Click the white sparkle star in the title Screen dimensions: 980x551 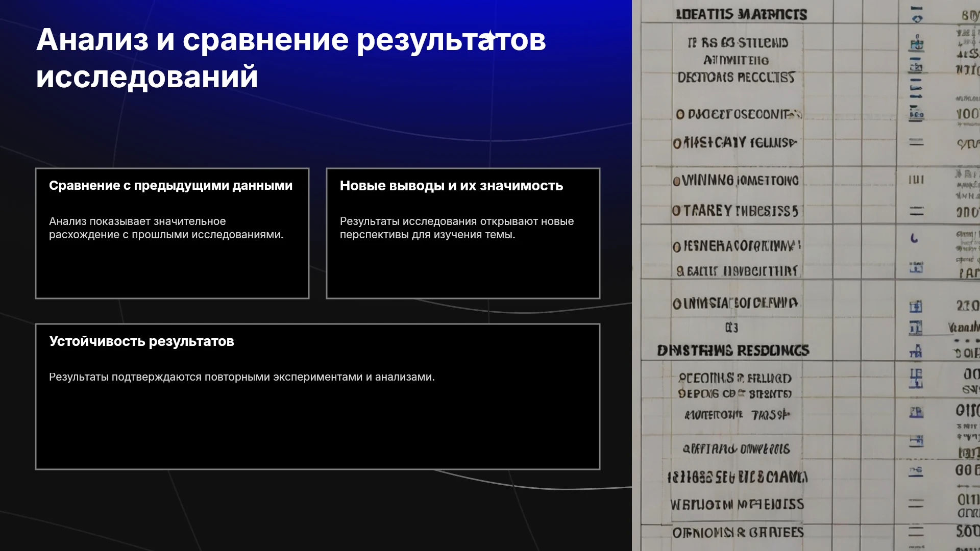pos(491,36)
